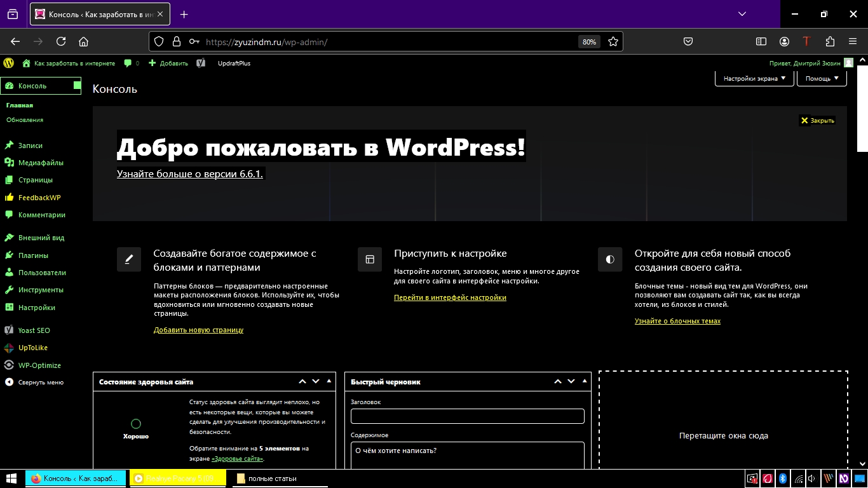Viewport: 868px width, 488px height.
Task: Follow 'Узнайте больше о версии 6.6.1.' link
Action: [x=190, y=173]
